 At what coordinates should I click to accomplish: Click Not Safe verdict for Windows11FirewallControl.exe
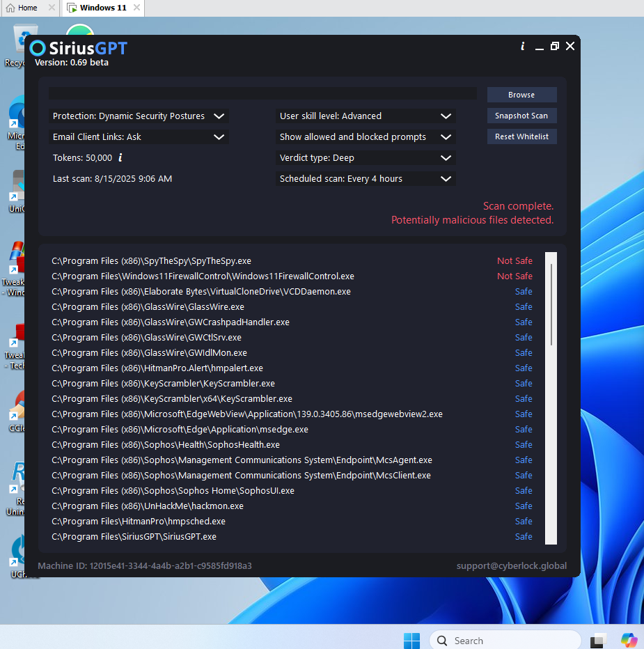coord(515,276)
